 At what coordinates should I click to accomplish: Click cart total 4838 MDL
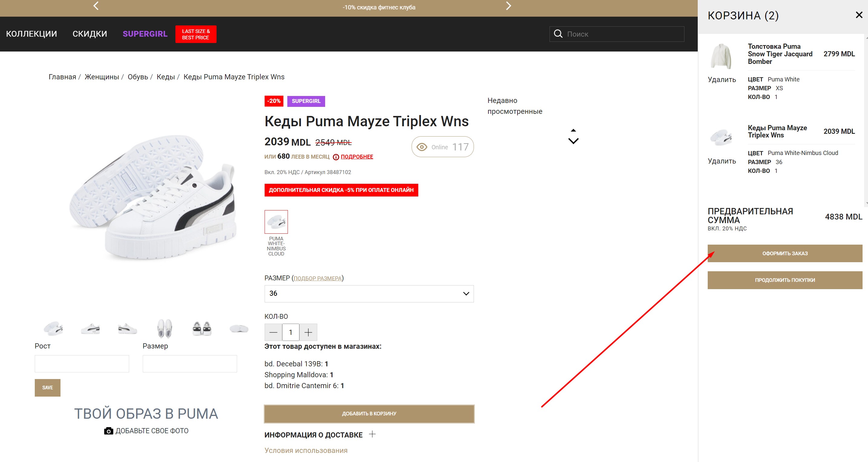844,217
